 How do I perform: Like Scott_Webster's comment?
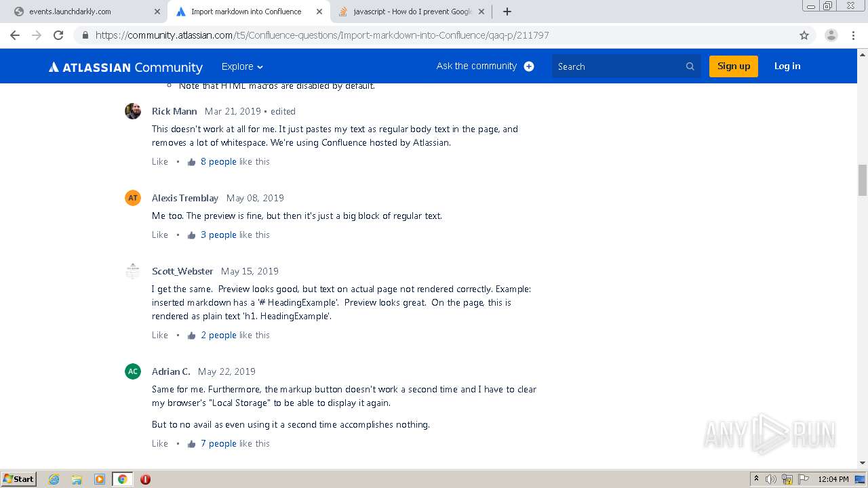[x=160, y=335]
